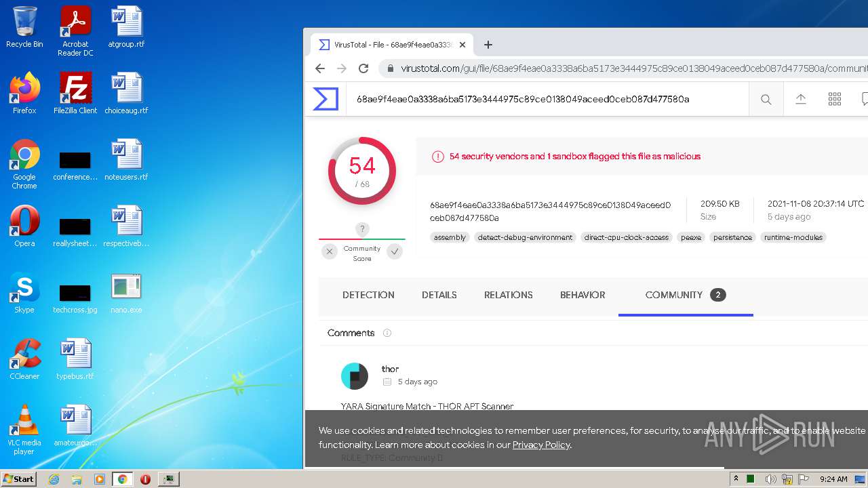Click the 'peexe' tag
Screen dimensions: 868x488
(691, 237)
